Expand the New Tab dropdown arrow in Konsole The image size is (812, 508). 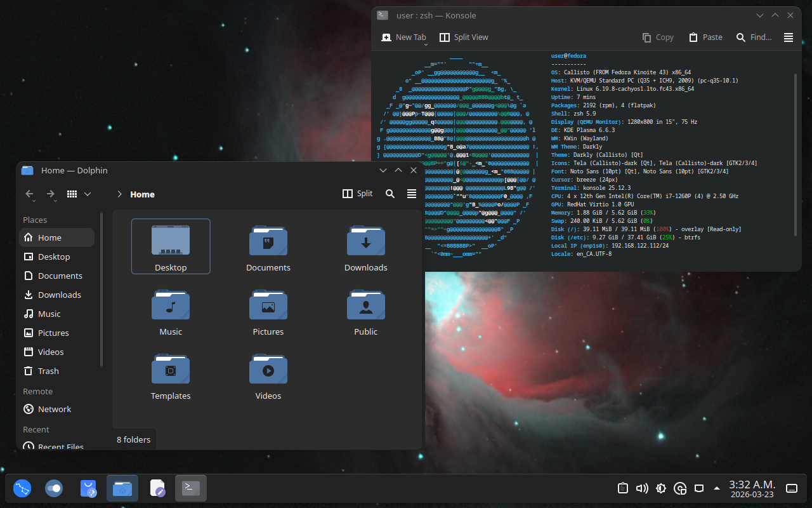coord(426,44)
